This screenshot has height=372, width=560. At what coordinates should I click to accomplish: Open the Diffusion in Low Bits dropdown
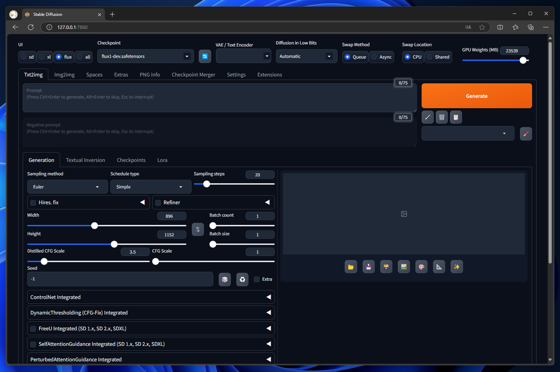click(306, 56)
